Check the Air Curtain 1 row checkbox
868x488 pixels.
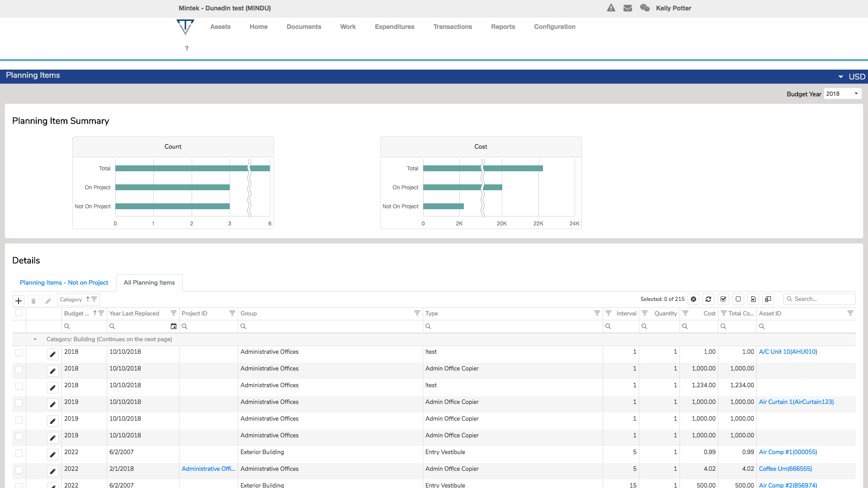coord(19,403)
